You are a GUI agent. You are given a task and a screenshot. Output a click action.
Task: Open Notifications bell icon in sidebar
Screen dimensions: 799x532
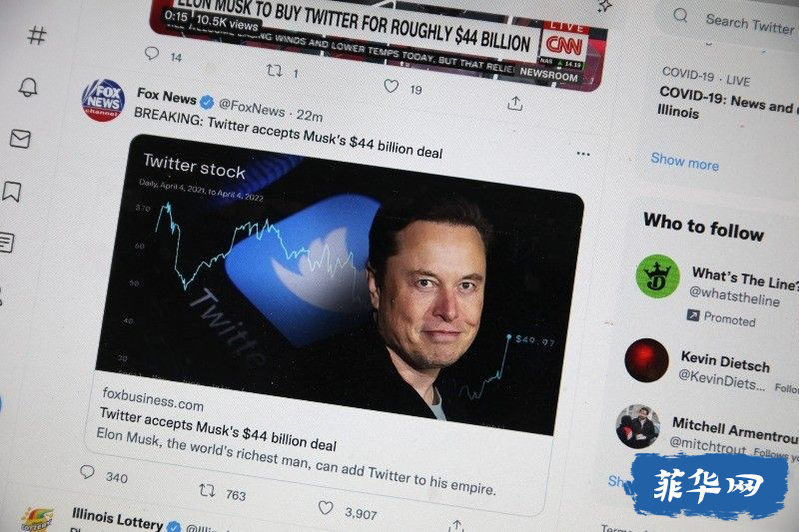pos(28,87)
